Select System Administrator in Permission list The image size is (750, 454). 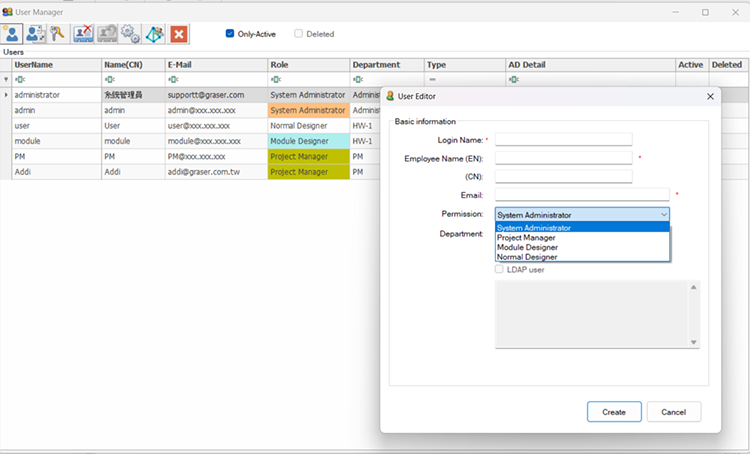[x=582, y=228]
